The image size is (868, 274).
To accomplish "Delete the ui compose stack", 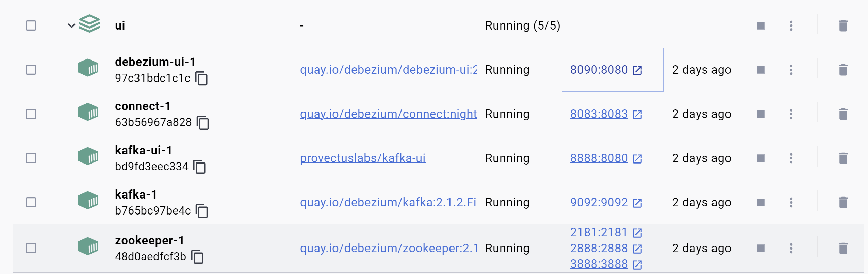I will [843, 26].
